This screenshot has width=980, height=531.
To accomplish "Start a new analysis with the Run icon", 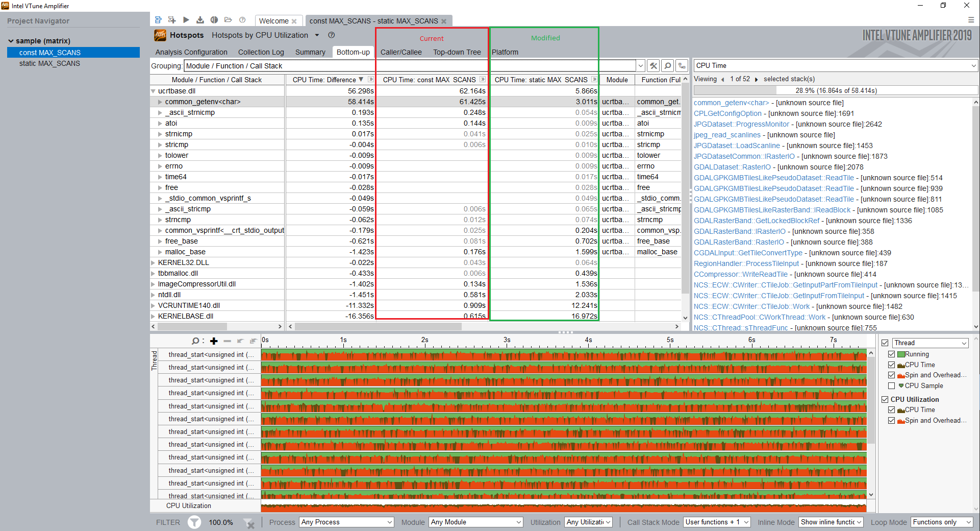I will point(186,19).
